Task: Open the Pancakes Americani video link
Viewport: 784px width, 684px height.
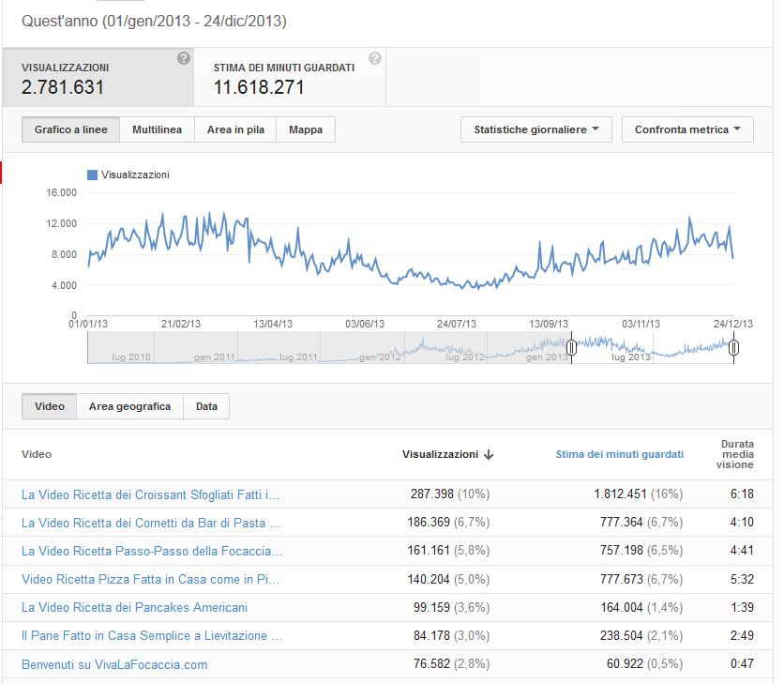Action: coord(134,607)
